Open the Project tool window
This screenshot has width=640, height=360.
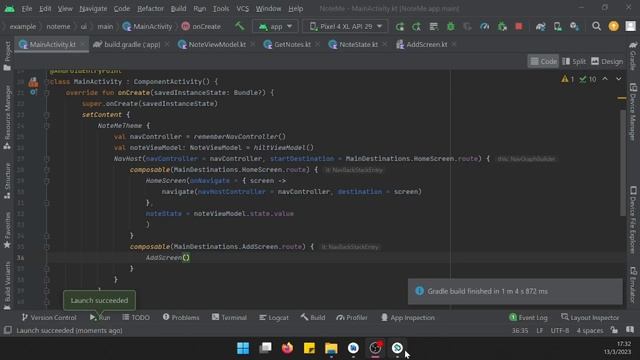click(x=7, y=56)
